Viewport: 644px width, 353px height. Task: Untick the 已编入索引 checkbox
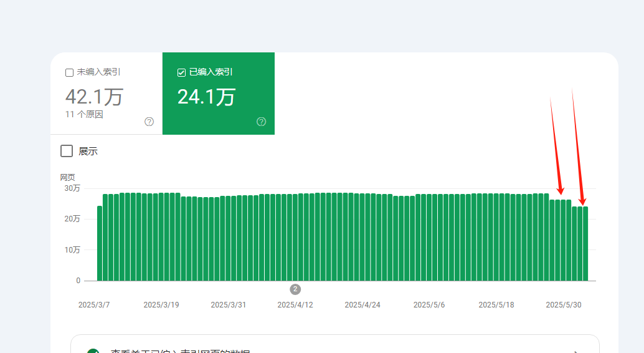click(181, 73)
